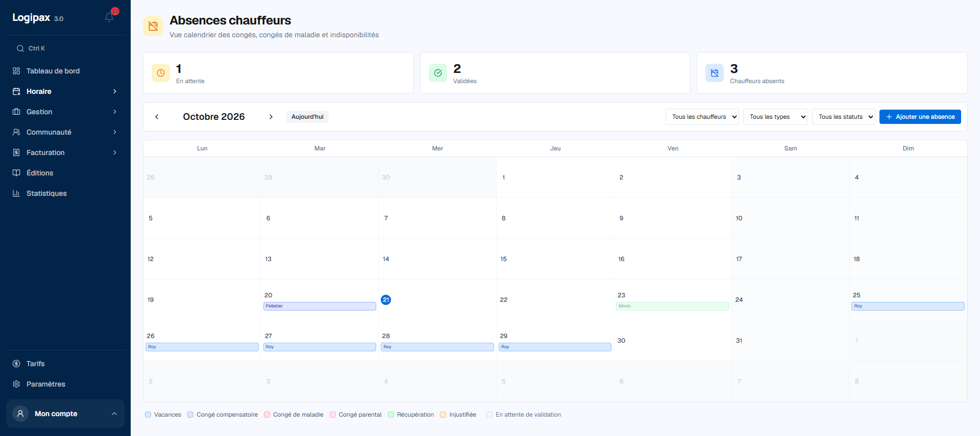This screenshot has height=436, width=980.
Task: Click the Statistiques chart icon
Action: [16, 193]
